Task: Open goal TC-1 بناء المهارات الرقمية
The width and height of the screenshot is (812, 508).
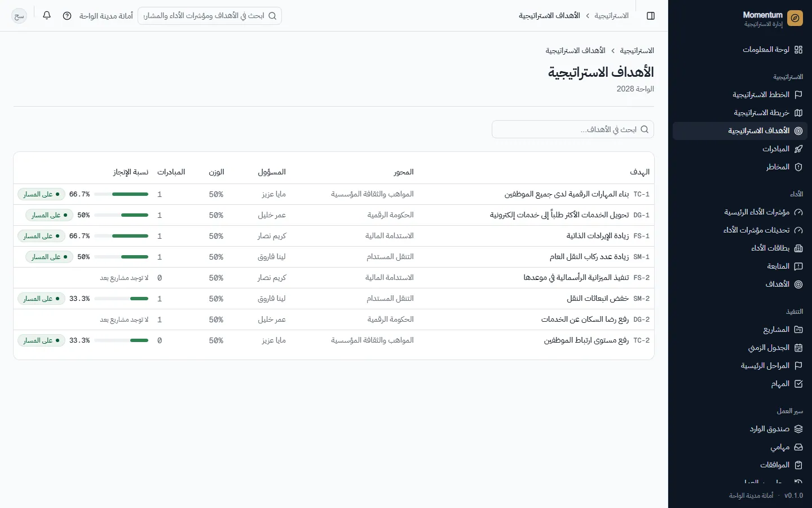Action: click(x=567, y=194)
